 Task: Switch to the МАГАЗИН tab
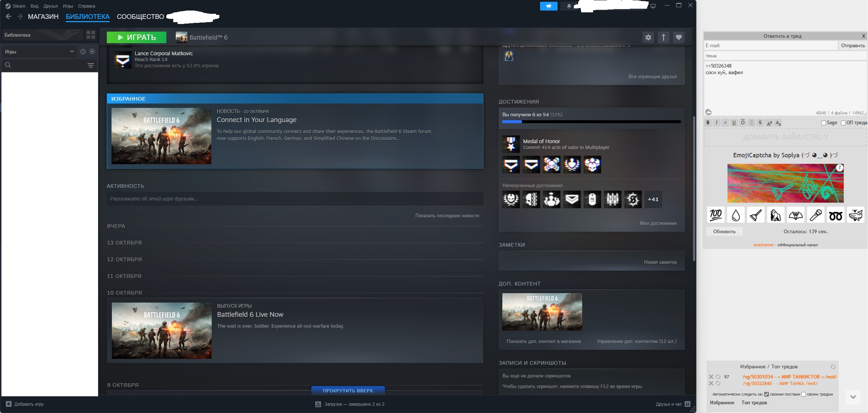(43, 17)
